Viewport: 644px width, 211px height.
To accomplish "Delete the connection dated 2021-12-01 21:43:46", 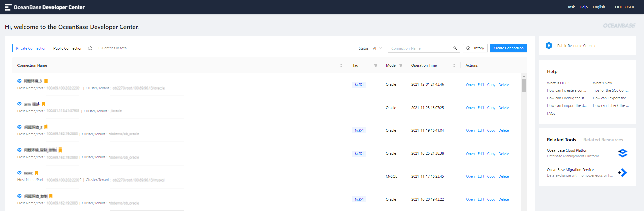I will [504, 85].
